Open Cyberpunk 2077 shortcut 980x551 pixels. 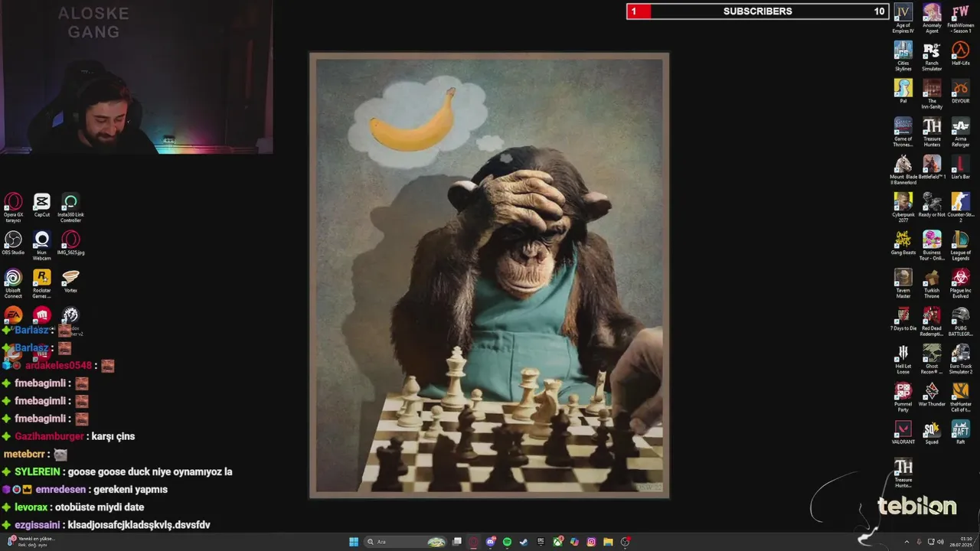pos(903,207)
